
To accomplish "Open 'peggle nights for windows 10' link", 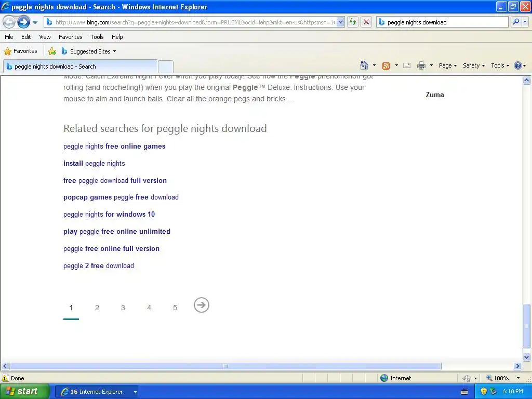I will 109,215.
